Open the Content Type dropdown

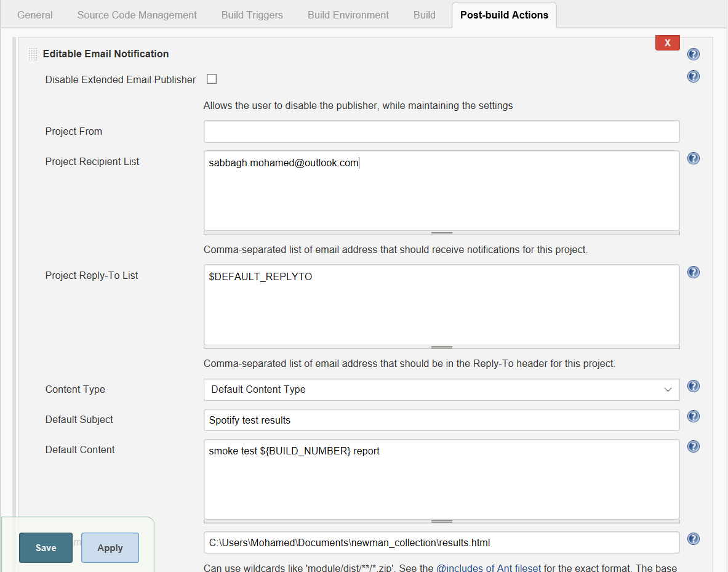tap(441, 390)
